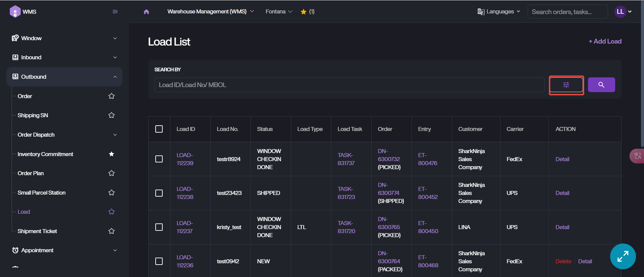Click the expand fullscreen floating button
Screen dimensions: 644x277
(x=623, y=256)
